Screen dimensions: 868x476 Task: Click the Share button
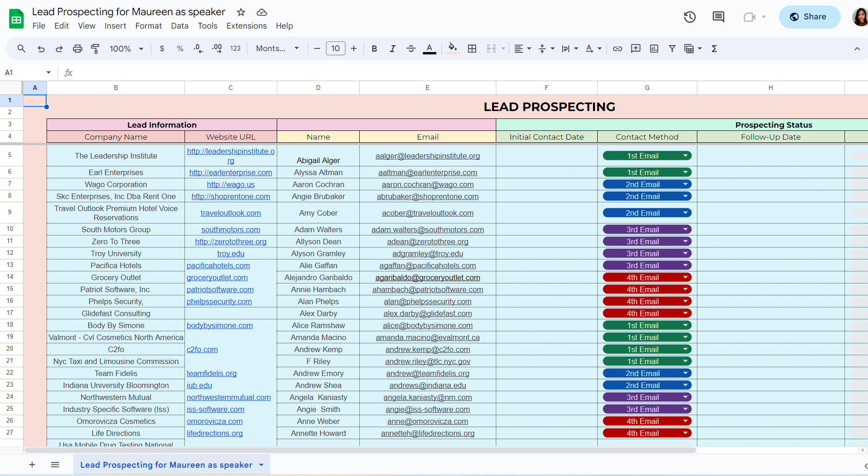pyautogui.click(x=809, y=17)
